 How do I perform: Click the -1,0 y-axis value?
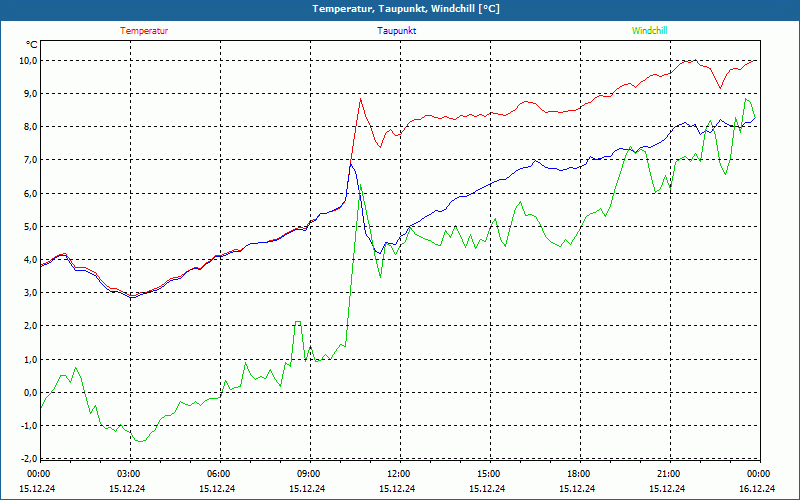[29, 426]
